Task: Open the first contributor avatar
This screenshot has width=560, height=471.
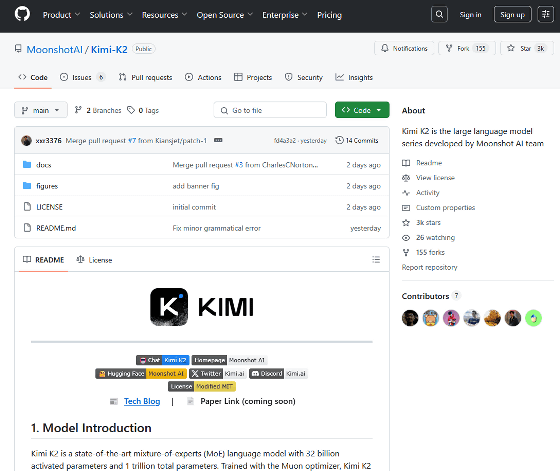Action: pos(410,318)
